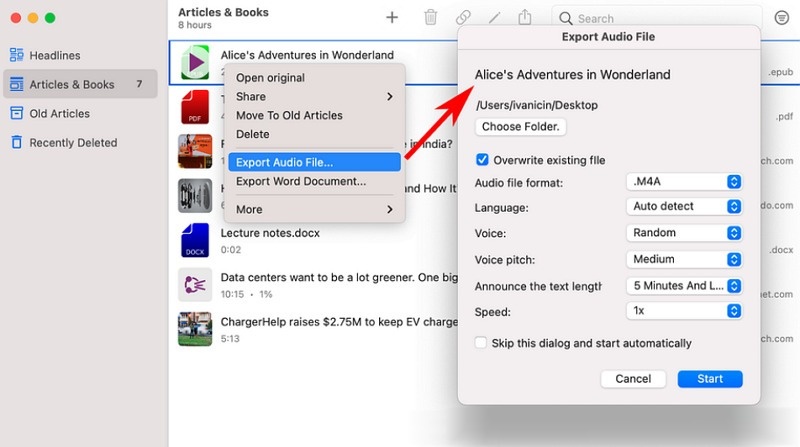Click the pencil edit icon in toolbar
Screen dimensions: 800x447
[x=494, y=17]
